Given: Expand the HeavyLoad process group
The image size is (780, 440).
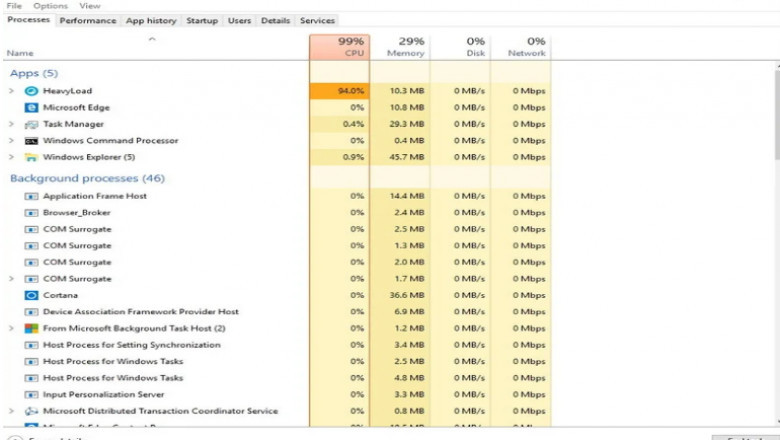Looking at the screenshot, I should pos(11,91).
